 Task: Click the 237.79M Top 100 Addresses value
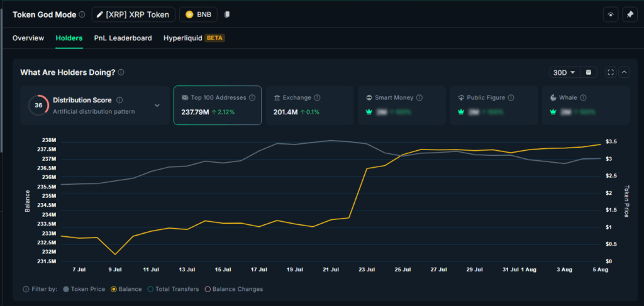195,112
